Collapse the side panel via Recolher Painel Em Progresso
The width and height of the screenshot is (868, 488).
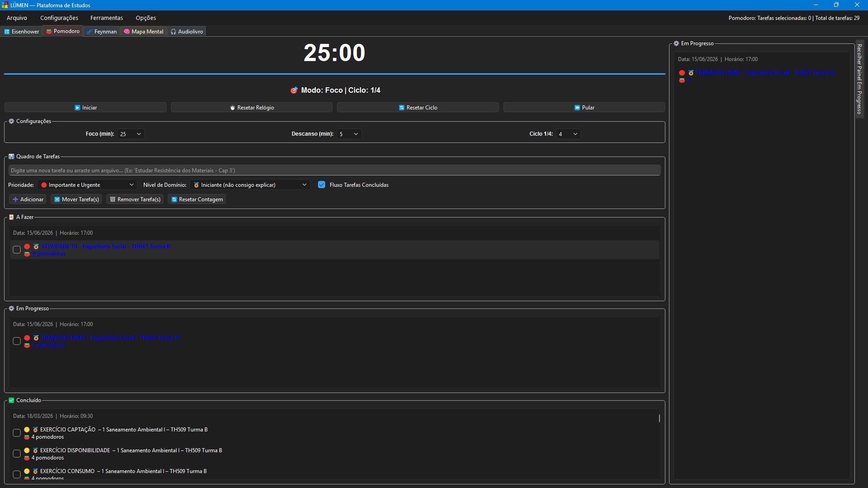tap(859, 79)
